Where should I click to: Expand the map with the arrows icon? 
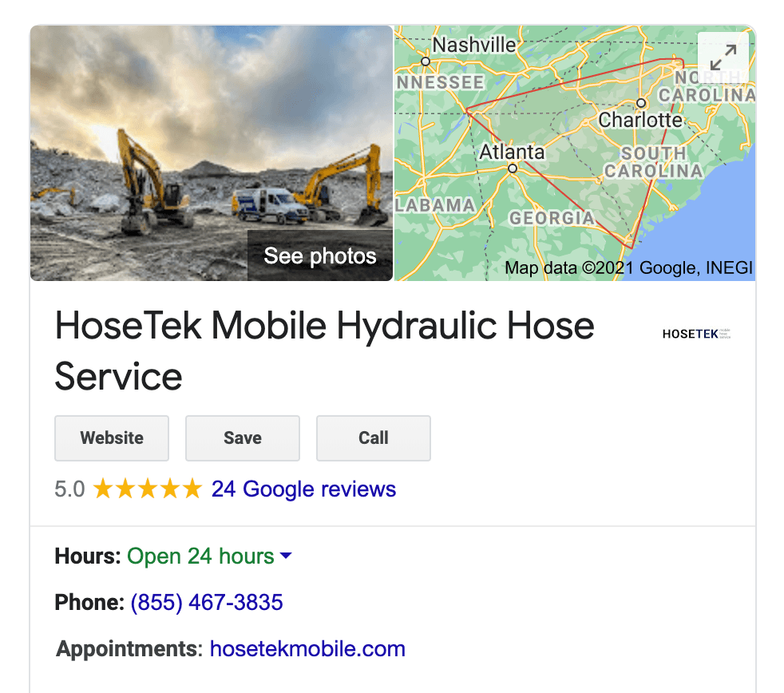click(723, 57)
